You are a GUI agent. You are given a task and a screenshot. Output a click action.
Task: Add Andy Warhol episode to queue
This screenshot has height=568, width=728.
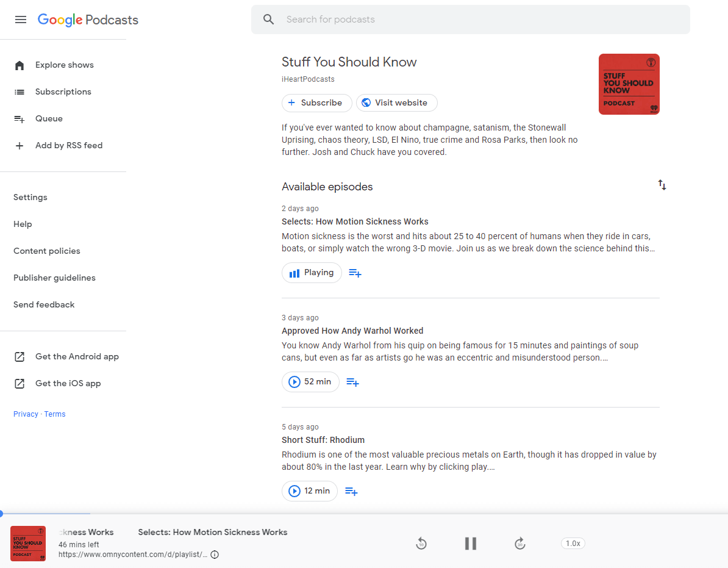[x=353, y=383]
